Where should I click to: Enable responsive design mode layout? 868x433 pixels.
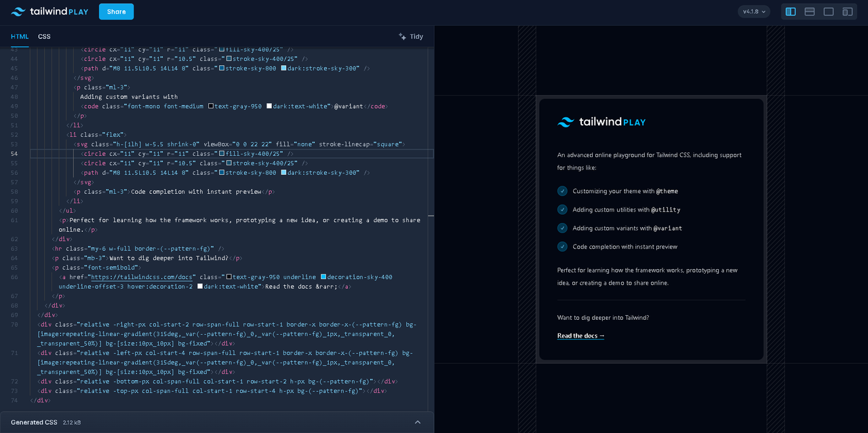click(x=848, y=12)
